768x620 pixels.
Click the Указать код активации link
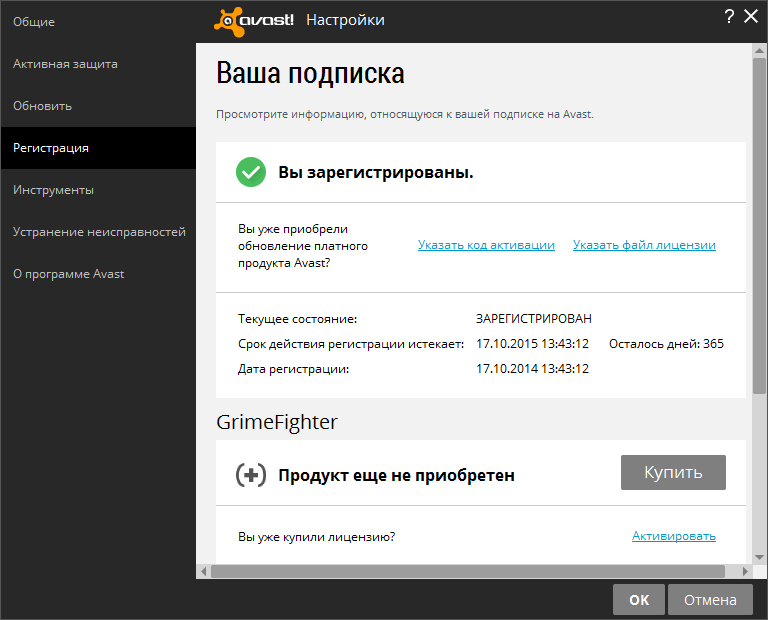[x=486, y=245]
